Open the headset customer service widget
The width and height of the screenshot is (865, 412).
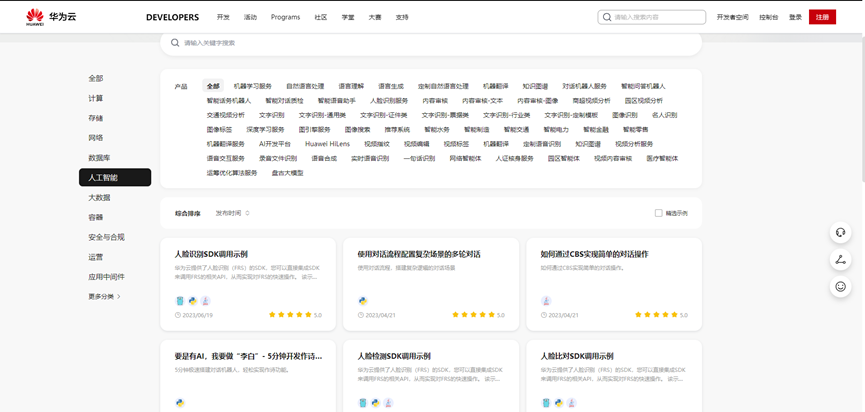click(840, 232)
